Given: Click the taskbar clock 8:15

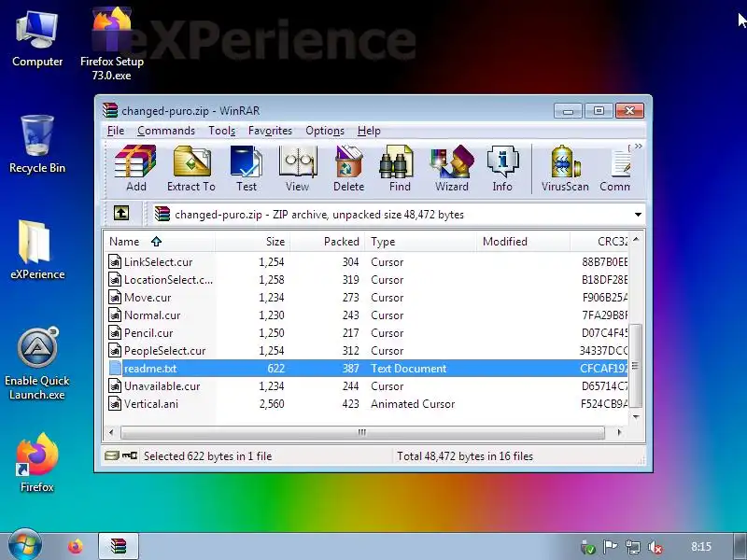Looking at the screenshot, I should pyautogui.click(x=701, y=547).
